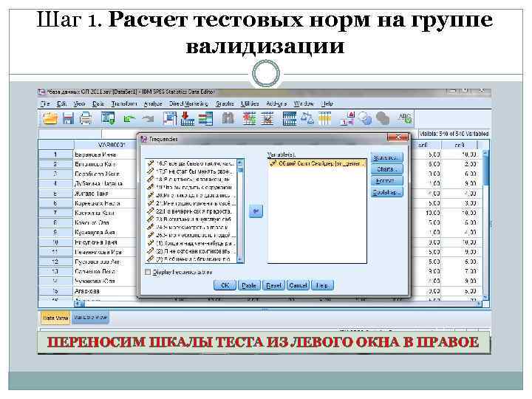Click the Save file floppy disk icon

(x=68, y=119)
